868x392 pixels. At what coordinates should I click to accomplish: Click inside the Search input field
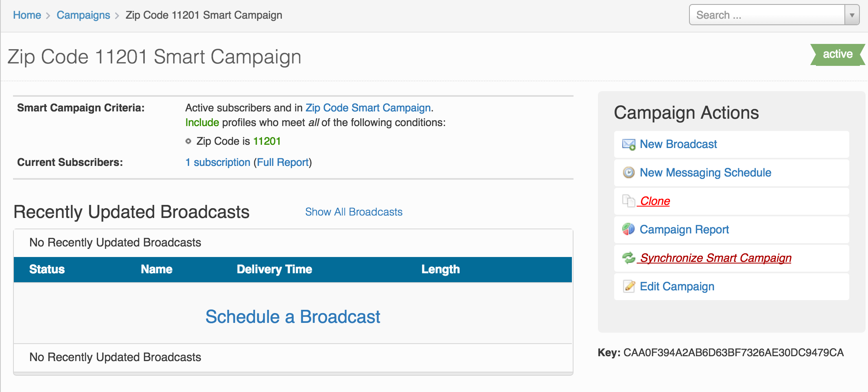[x=767, y=15]
